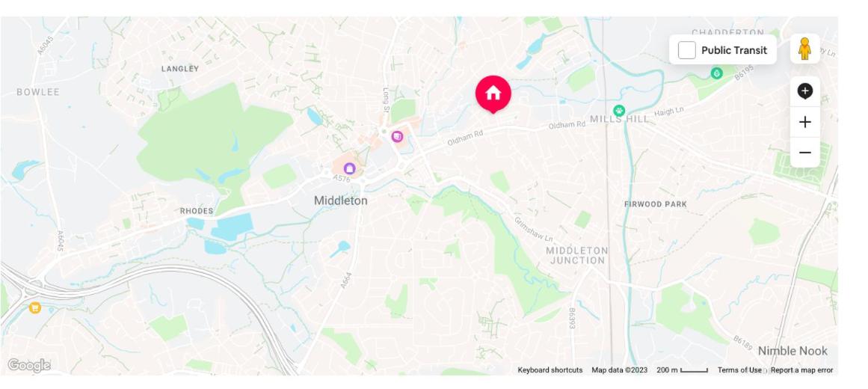Open Keyboard shortcuts

point(550,370)
